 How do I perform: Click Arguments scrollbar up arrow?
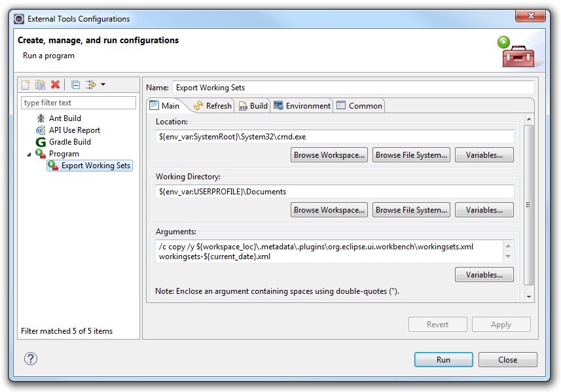508,246
